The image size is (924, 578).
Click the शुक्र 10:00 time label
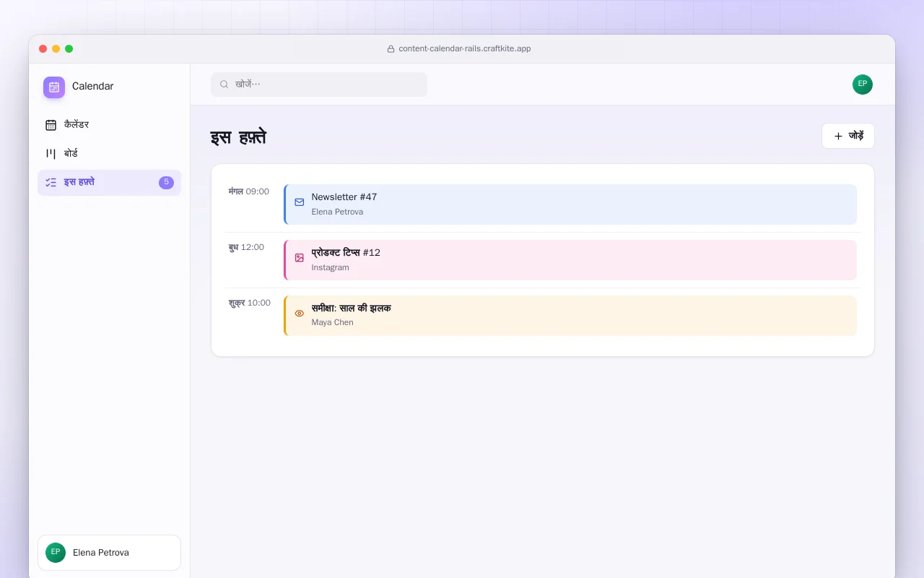pos(250,303)
